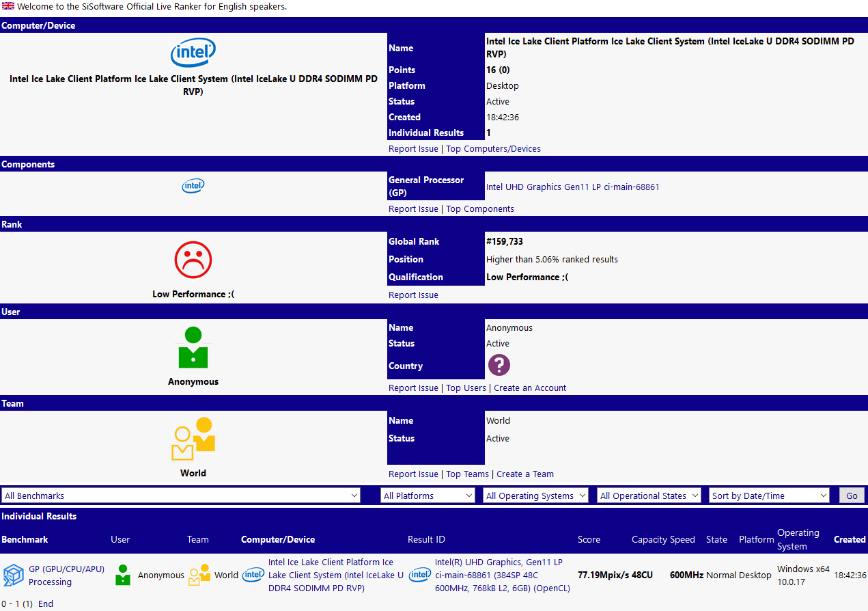Click the Score column header
This screenshot has height=611, width=868.
[589, 539]
